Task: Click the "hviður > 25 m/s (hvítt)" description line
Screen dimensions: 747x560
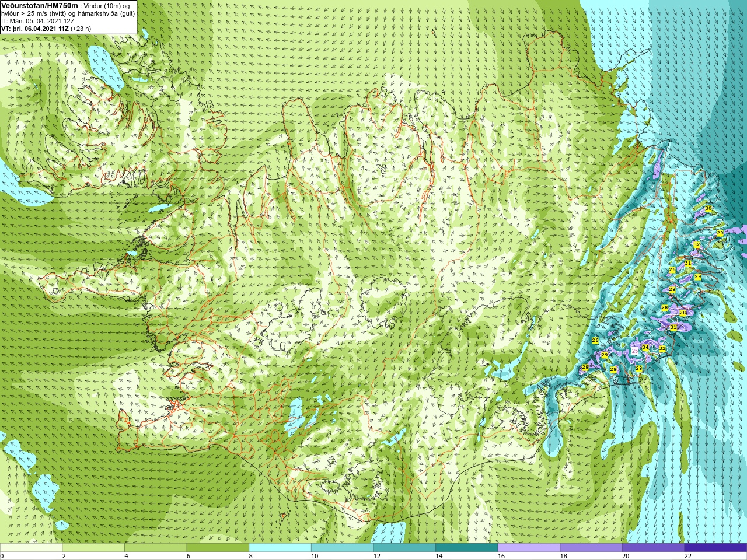Action: click(x=35, y=13)
